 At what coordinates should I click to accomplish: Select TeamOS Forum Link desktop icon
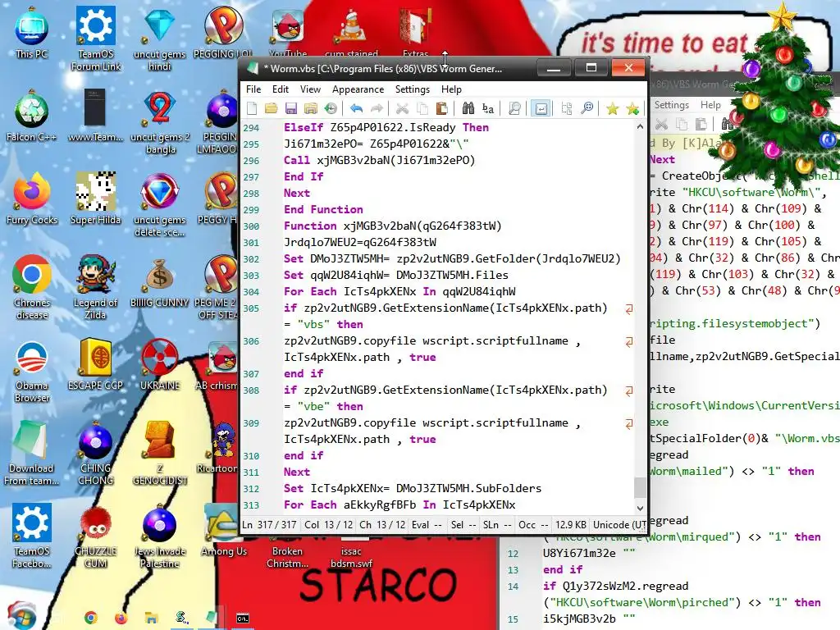[96, 38]
